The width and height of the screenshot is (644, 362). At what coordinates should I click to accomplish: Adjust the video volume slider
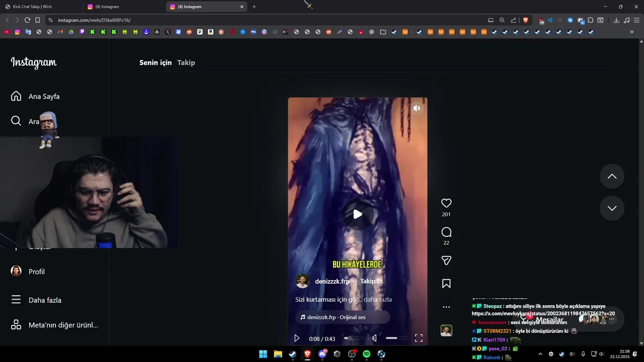click(x=398, y=338)
